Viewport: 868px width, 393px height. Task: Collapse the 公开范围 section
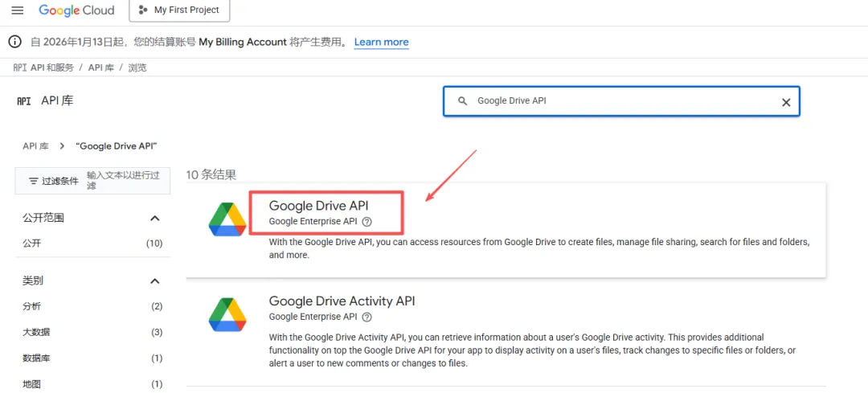coord(155,218)
